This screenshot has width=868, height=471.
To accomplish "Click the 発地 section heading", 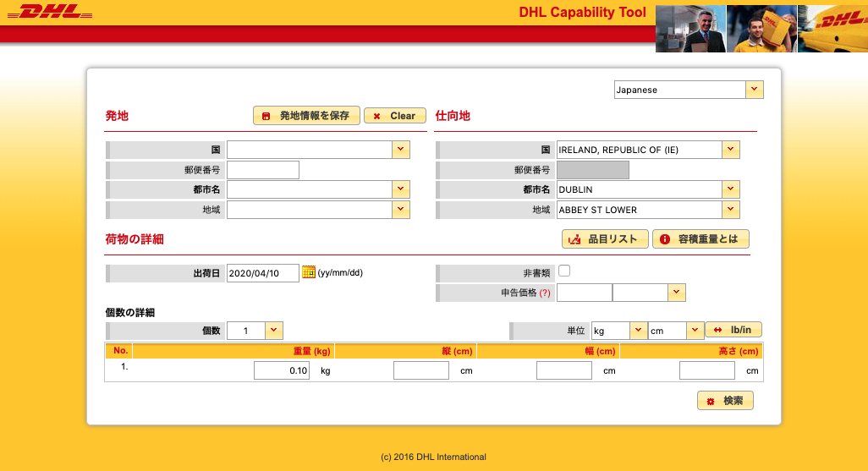I will (117, 116).
